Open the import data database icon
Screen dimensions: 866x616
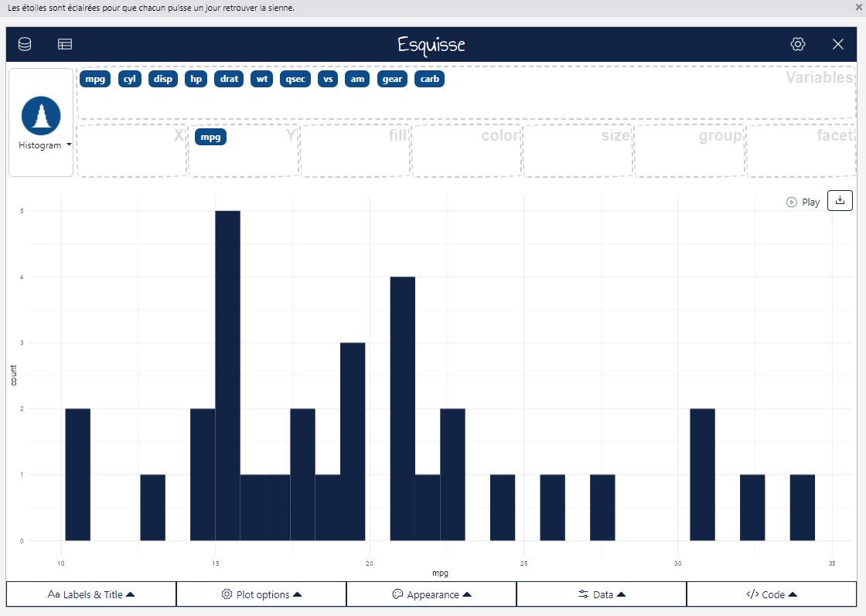click(x=25, y=44)
